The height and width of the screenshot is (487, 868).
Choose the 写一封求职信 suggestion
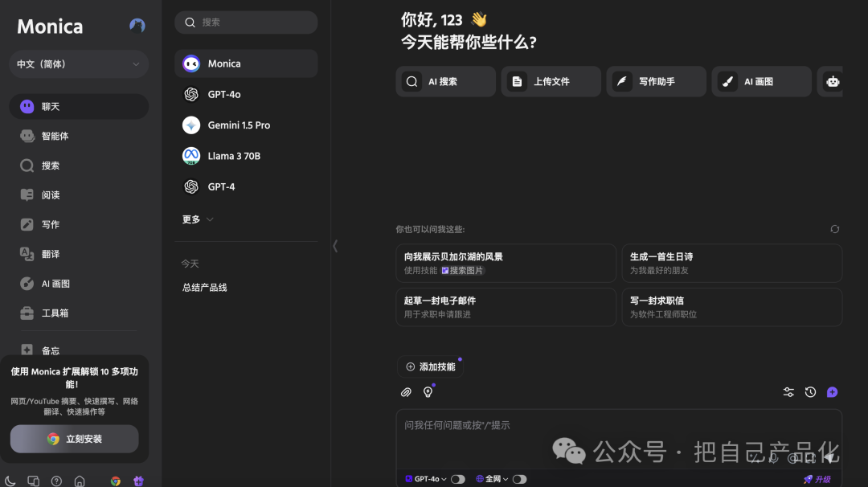coord(732,307)
